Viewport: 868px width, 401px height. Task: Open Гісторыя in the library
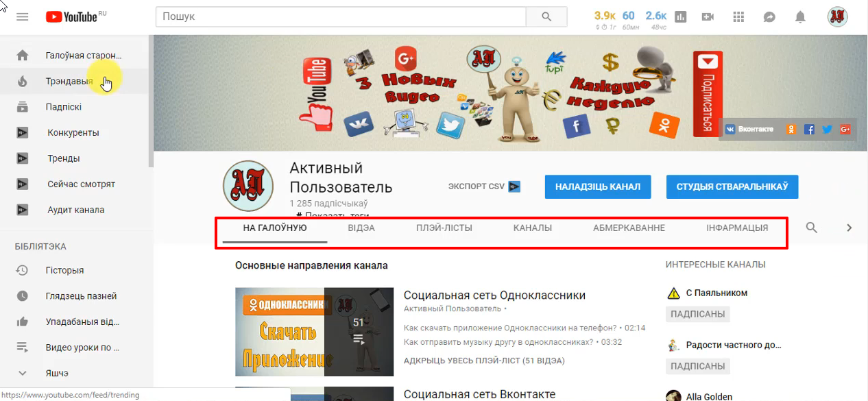[x=74, y=271]
